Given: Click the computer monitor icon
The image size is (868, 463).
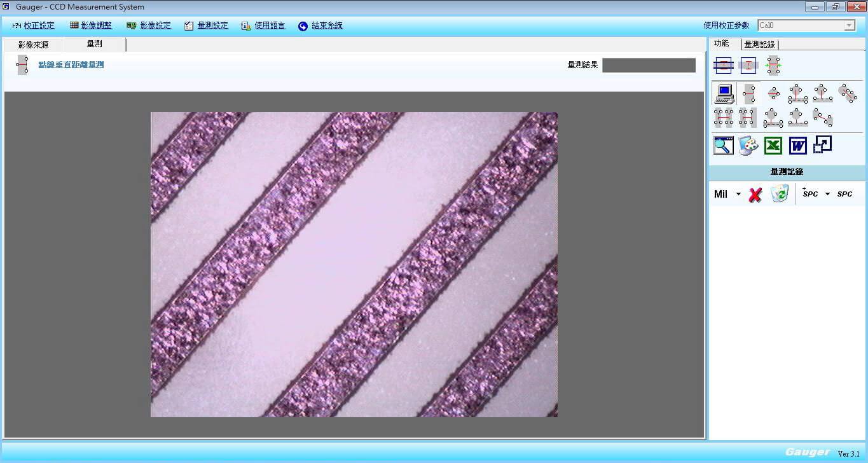Looking at the screenshot, I should (x=723, y=93).
